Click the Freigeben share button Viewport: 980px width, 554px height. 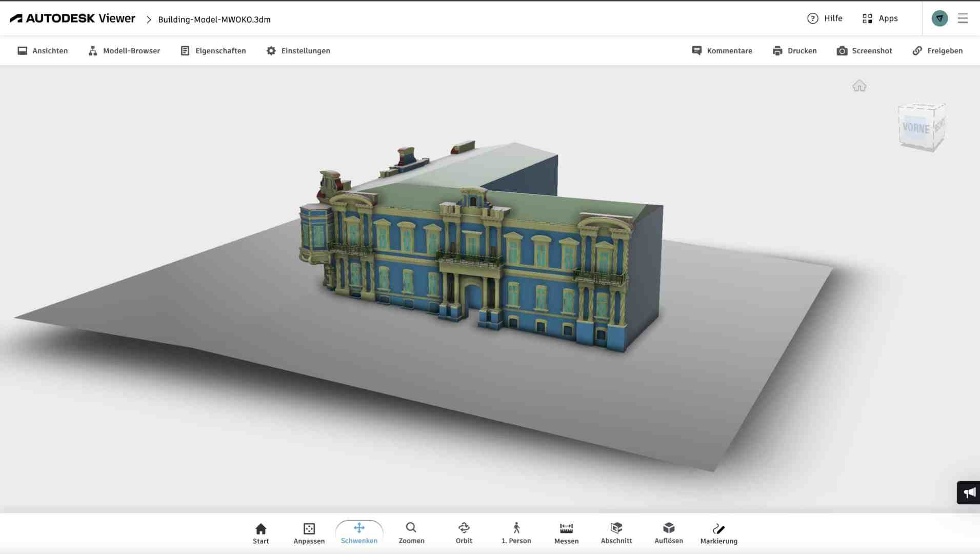(938, 50)
